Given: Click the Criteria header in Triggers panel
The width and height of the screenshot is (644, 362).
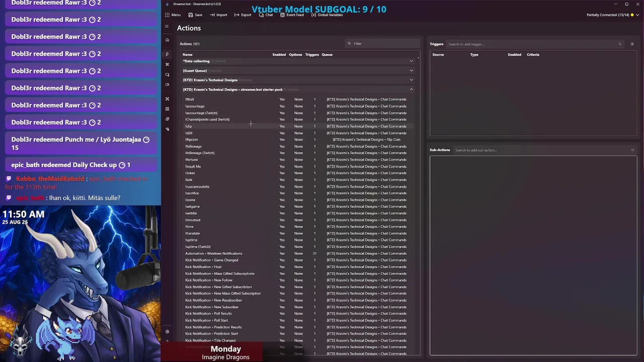Looking at the screenshot, I should pyautogui.click(x=533, y=54).
